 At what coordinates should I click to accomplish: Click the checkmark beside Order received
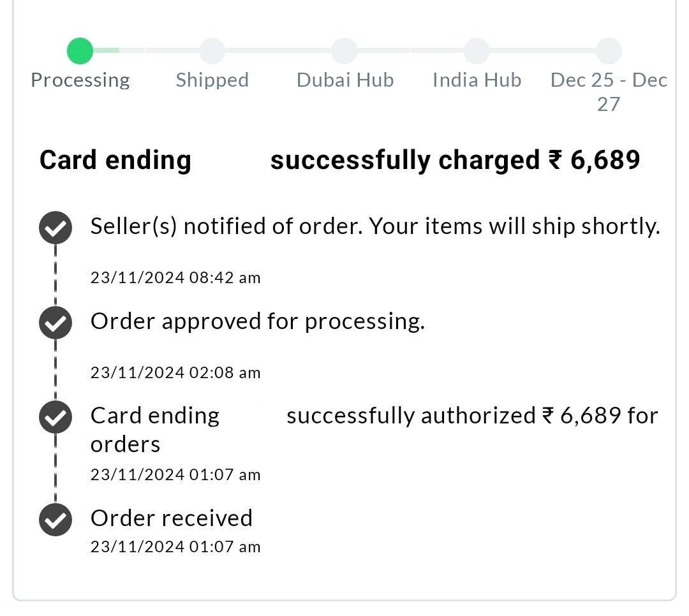[56, 520]
